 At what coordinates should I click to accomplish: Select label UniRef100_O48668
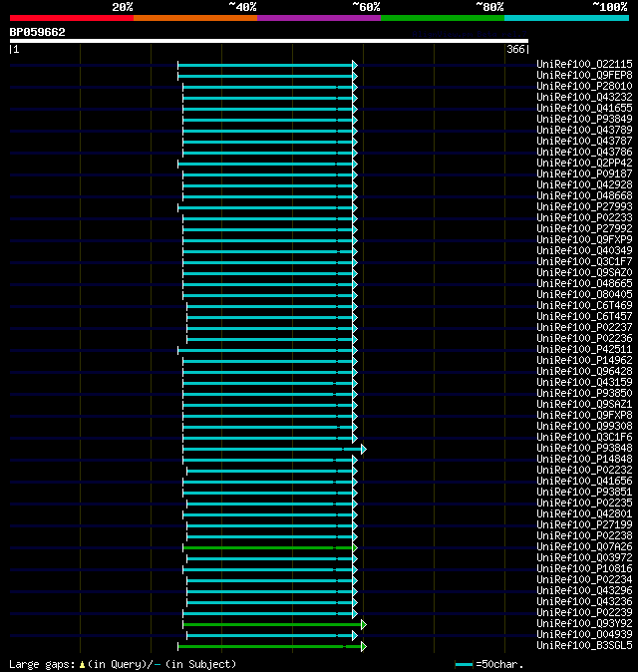(584, 195)
